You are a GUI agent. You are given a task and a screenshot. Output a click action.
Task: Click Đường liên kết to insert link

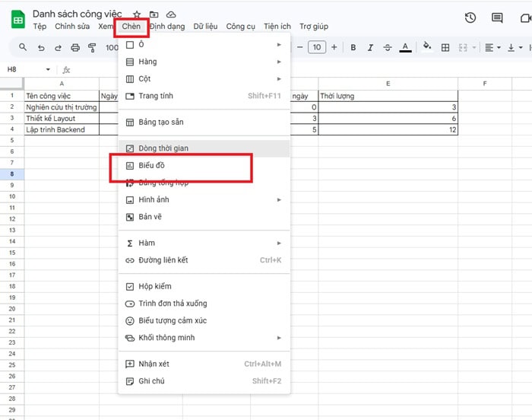click(x=163, y=260)
